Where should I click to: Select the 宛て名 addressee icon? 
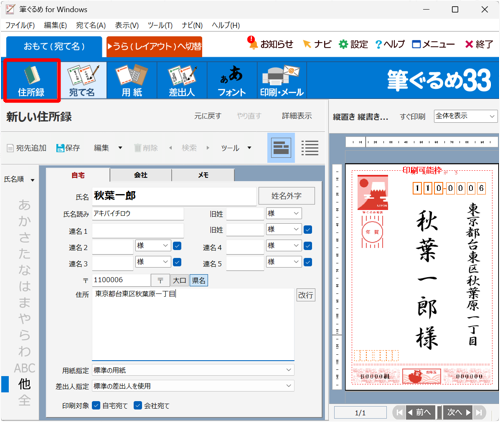coord(82,80)
